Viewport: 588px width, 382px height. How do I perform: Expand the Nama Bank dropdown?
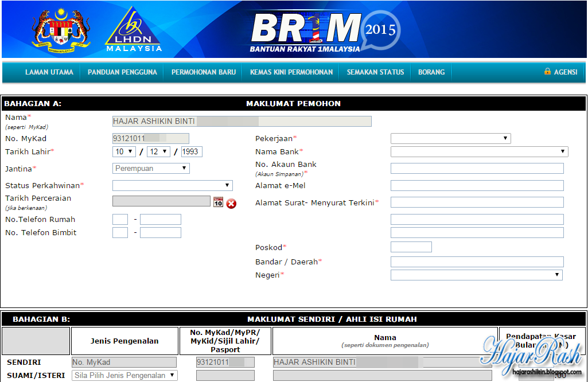[x=479, y=151]
